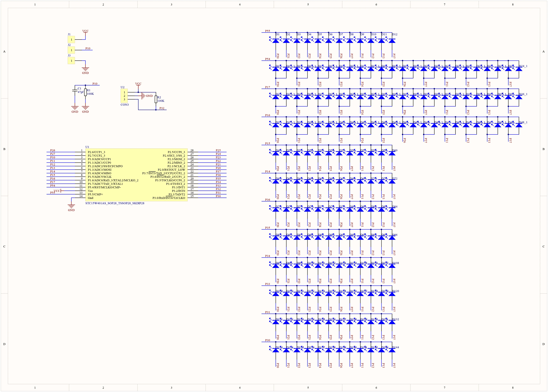This screenshot has width=548, height=392.
Task: Click the P32 net label near R2
Action: pyautogui.click(x=162, y=108)
